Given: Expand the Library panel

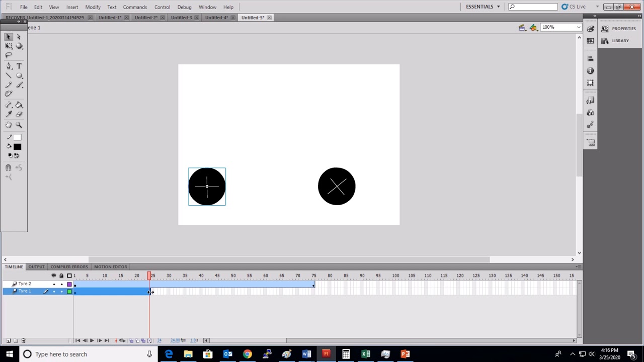Looking at the screenshot, I should (x=615, y=41).
